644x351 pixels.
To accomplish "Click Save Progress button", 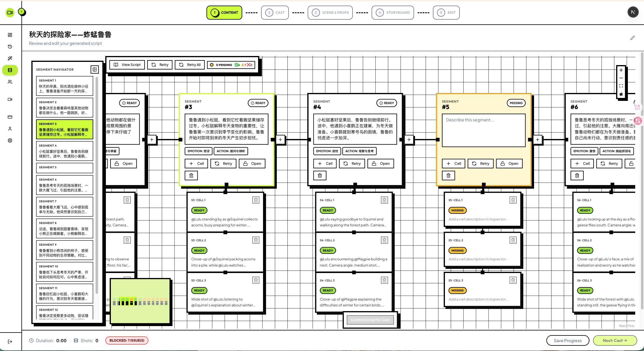I will 567,340.
